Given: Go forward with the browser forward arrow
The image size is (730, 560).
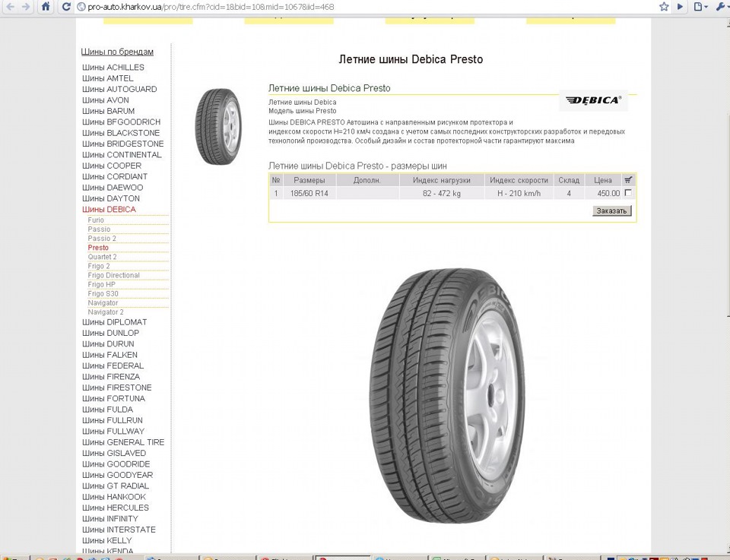Looking at the screenshot, I should [x=26, y=7].
